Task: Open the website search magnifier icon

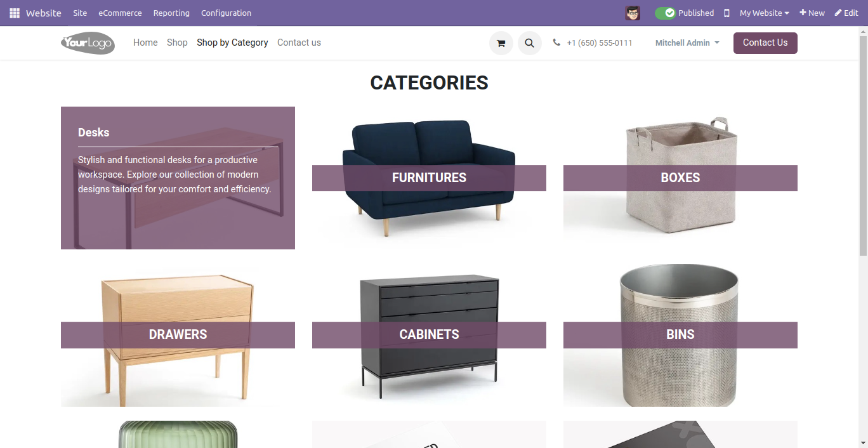Action: click(x=530, y=43)
